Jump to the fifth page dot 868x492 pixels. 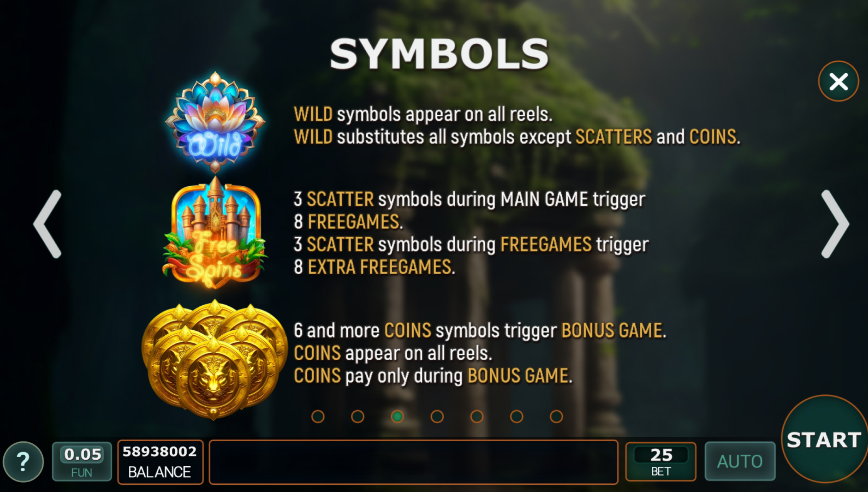tap(477, 416)
